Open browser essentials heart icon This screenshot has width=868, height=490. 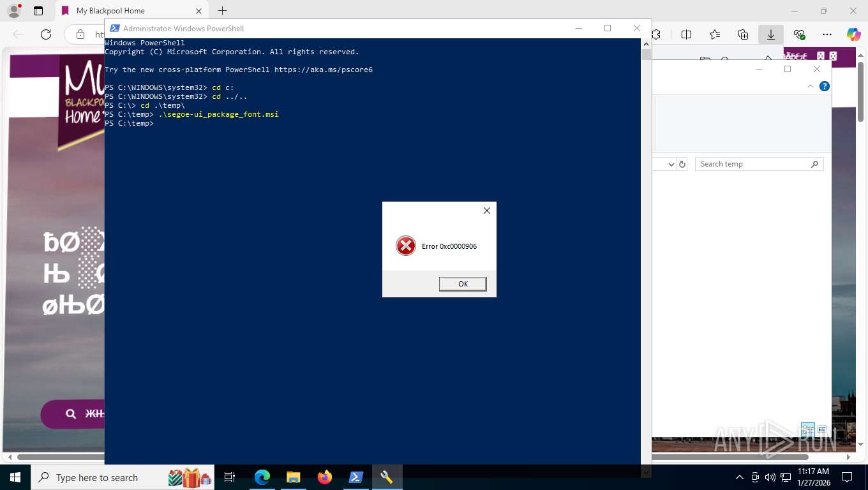[799, 34]
